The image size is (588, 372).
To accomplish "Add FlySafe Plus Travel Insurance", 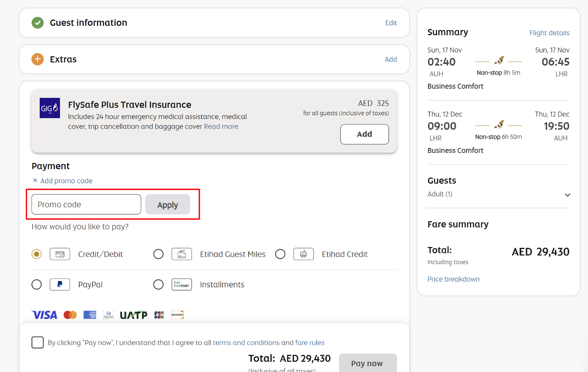I will (x=364, y=134).
